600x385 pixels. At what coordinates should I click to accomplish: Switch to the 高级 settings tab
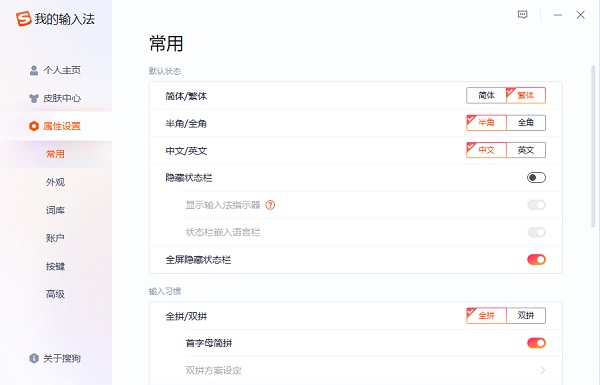[x=55, y=294]
